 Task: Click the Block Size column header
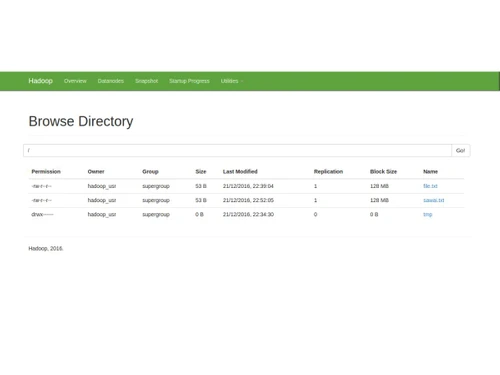pos(383,172)
